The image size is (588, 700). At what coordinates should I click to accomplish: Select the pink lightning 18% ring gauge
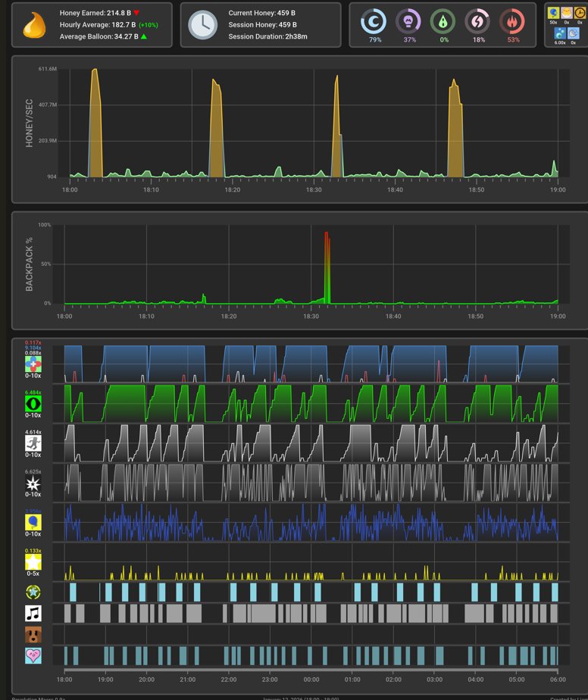point(477,21)
